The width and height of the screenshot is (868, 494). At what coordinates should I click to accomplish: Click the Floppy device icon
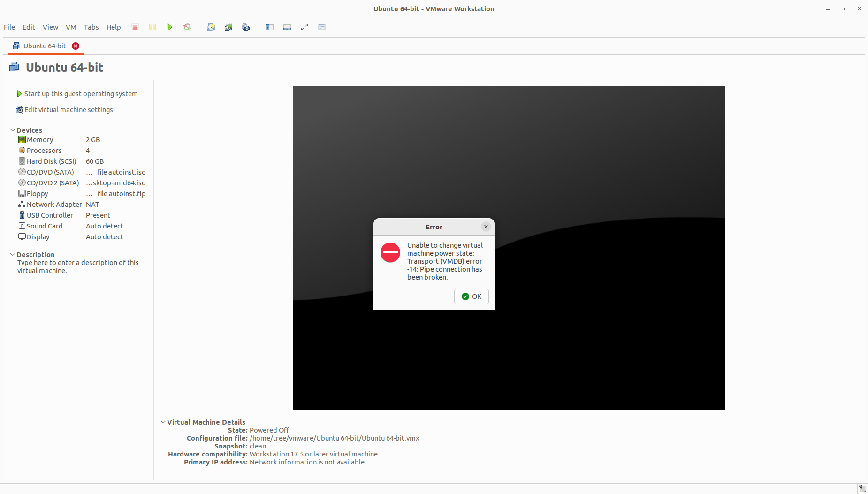coord(22,193)
